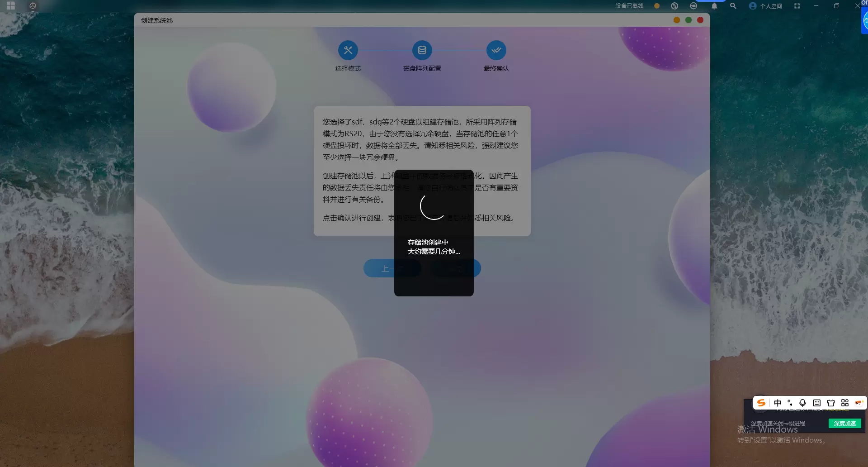This screenshot has width=868, height=467.
Task: Toggle the Sogou 中 Chinese input mode
Action: [x=778, y=403]
